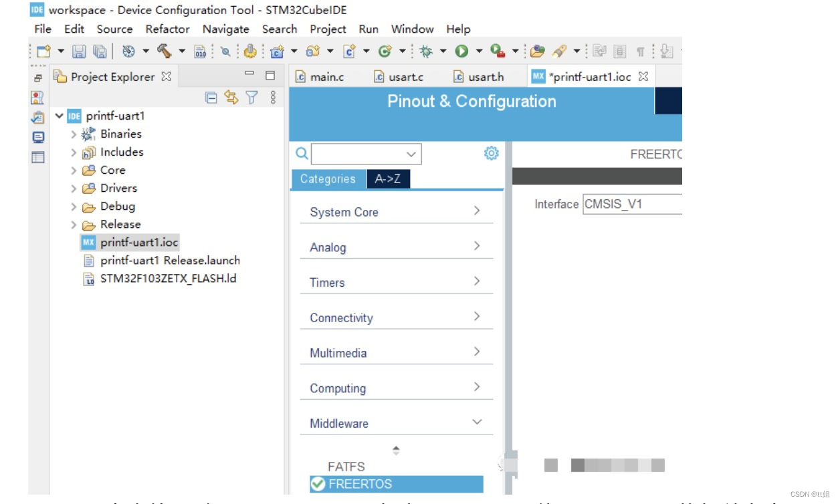Expand the Release folder
The height and width of the screenshot is (504, 840).
coord(74,224)
